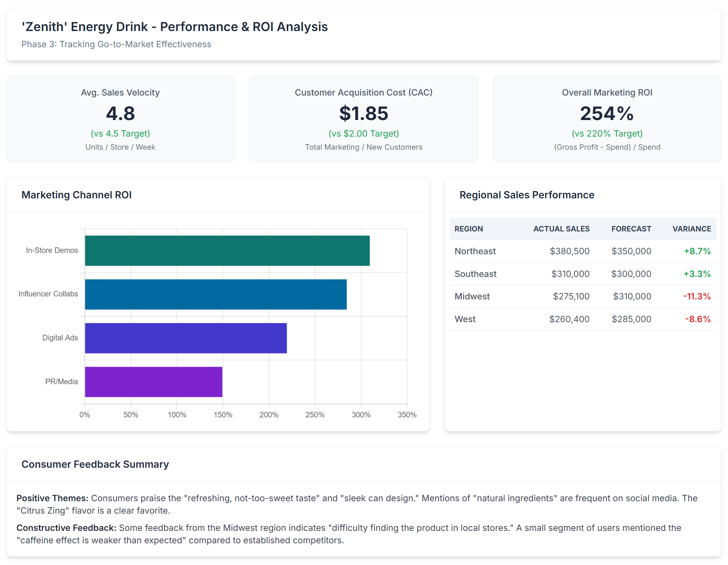Select the Midwest region cell
Screen dimensions: 728x565
[472, 296]
